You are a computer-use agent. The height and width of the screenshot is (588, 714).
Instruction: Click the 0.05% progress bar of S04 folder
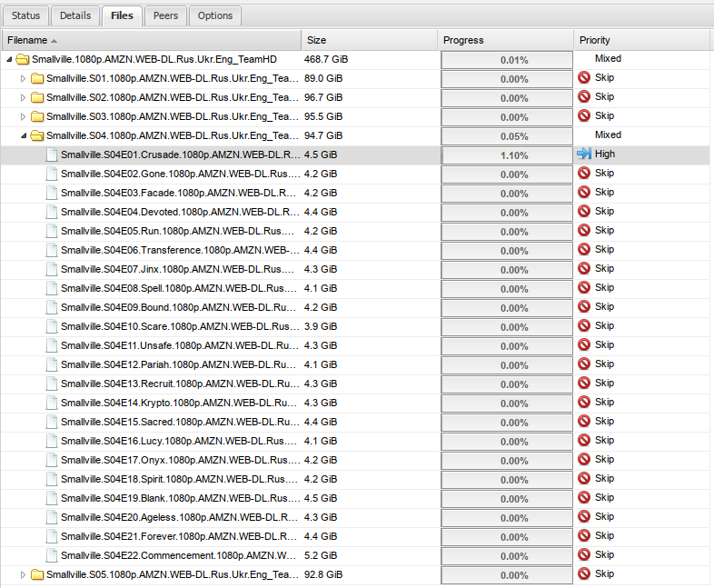507,136
